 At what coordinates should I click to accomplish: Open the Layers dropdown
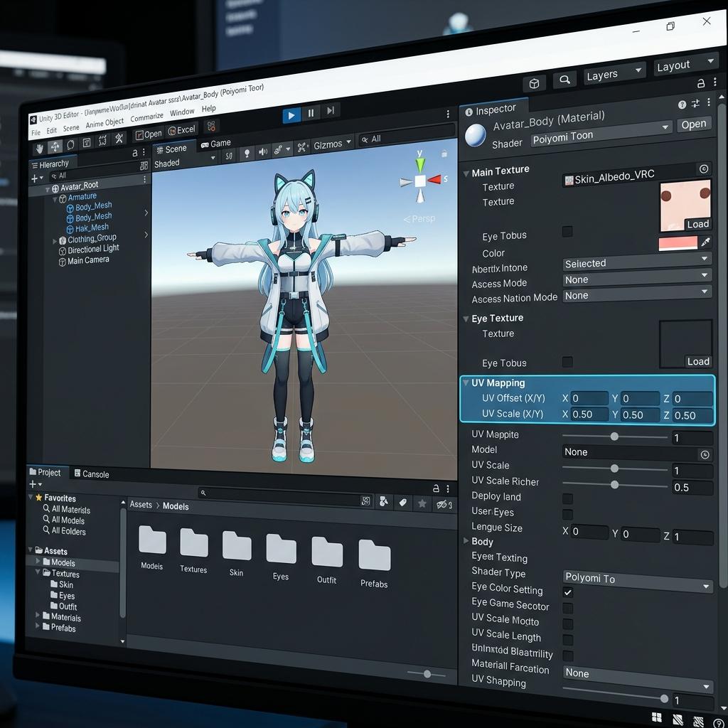click(x=615, y=73)
